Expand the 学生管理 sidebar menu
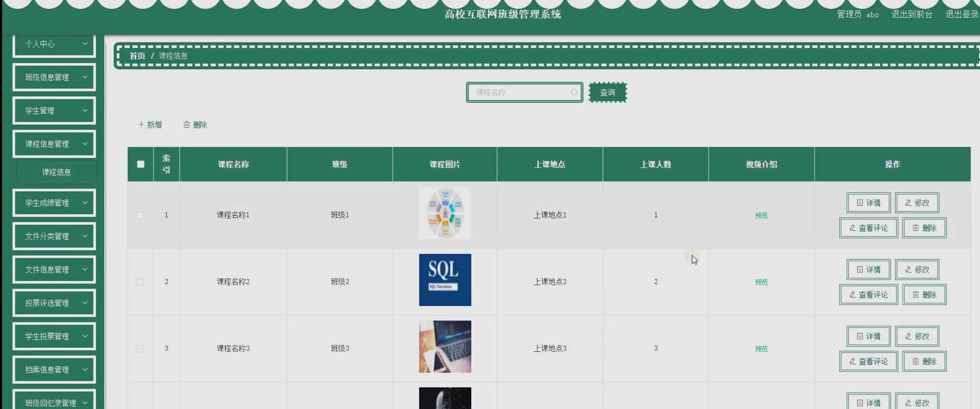 [54, 110]
